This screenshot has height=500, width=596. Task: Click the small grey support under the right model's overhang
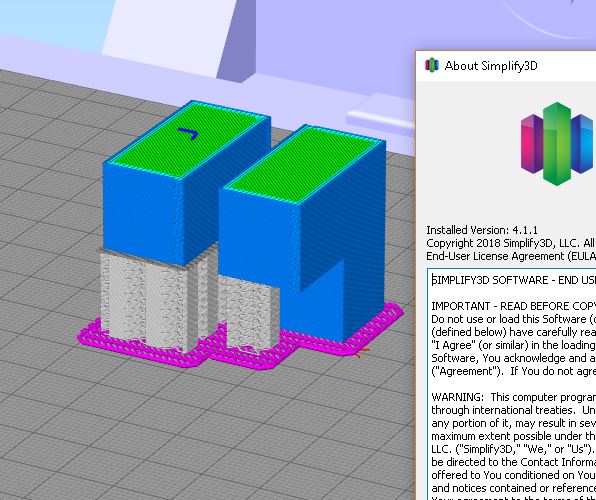click(x=250, y=314)
